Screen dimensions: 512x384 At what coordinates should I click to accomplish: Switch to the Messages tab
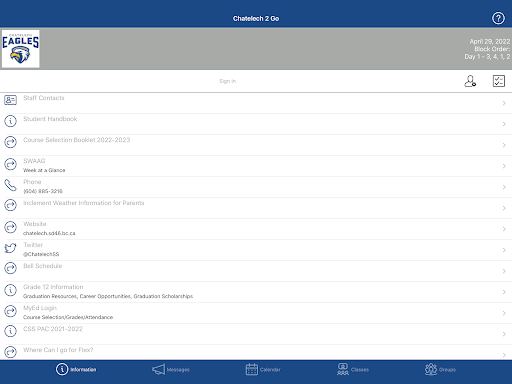(171, 369)
